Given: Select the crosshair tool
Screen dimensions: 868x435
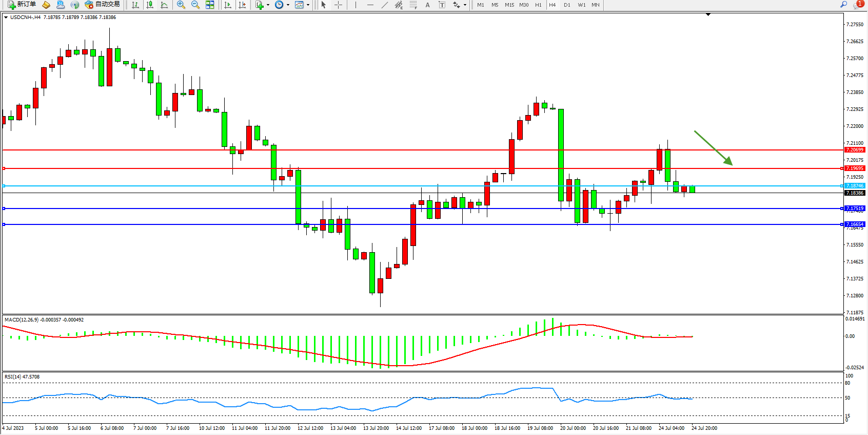Looking at the screenshot, I should tap(339, 5).
